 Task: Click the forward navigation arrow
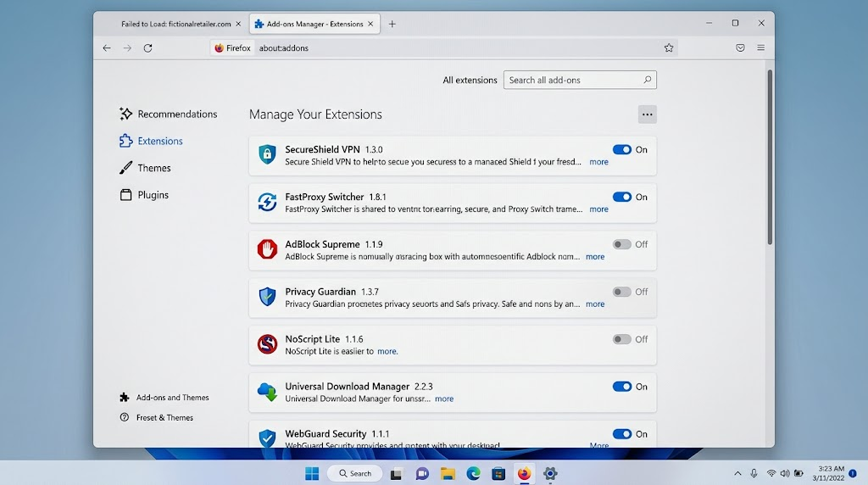[127, 48]
